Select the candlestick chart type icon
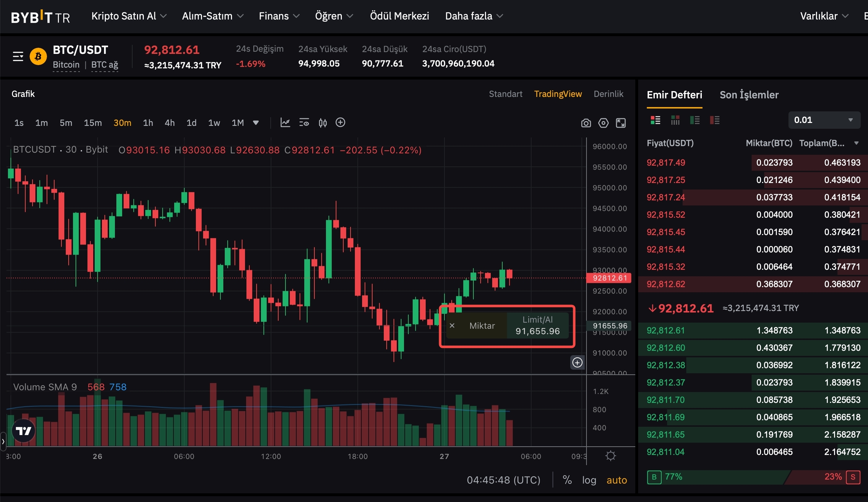The height and width of the screenshot is (502, 868). click(323, 123)
